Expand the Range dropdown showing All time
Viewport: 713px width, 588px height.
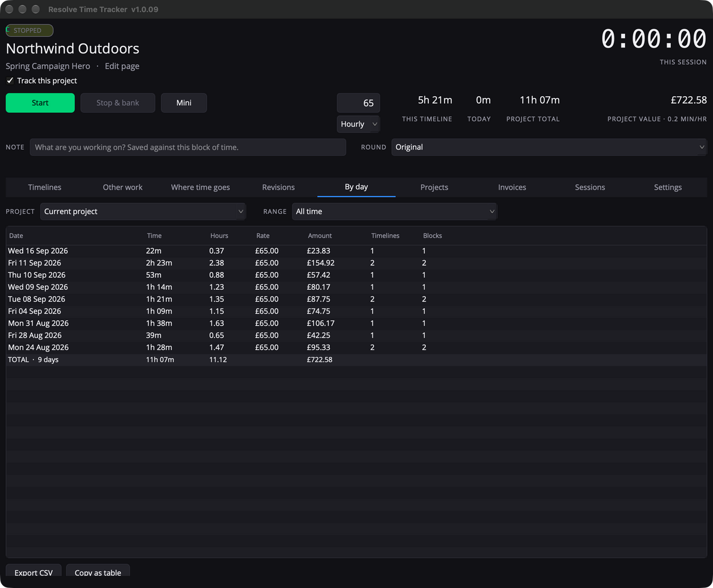tap(395, 211)
